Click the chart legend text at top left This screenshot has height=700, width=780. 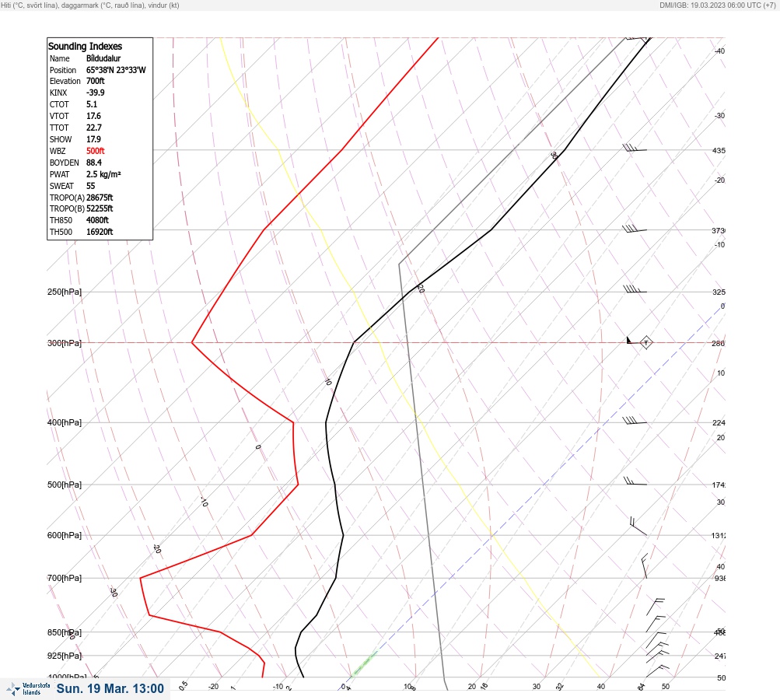coord(90,5)
